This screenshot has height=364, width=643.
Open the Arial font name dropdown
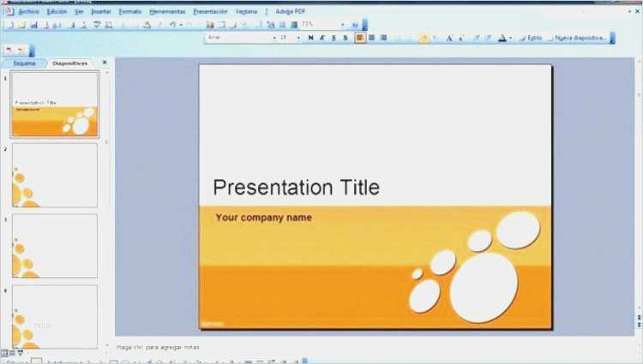(x=274, y=38)
